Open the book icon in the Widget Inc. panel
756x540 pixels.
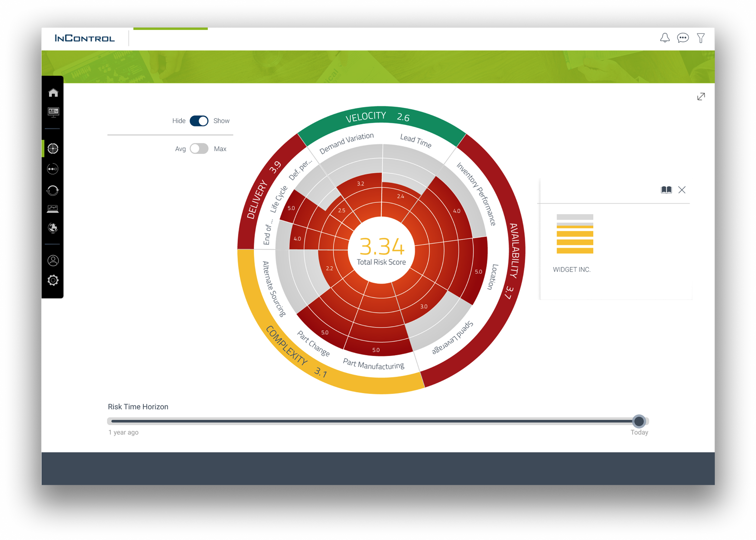(666, 190)
